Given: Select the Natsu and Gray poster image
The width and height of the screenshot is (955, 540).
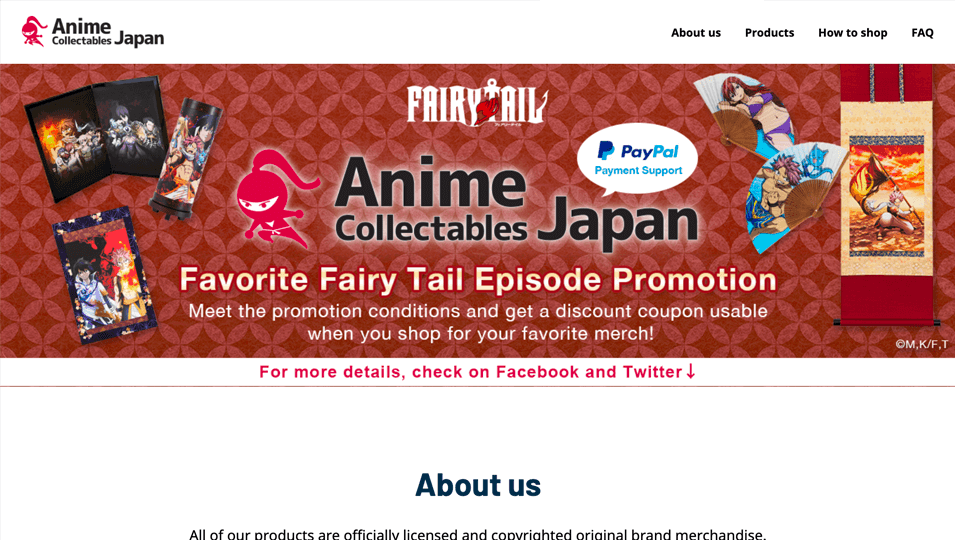Looking at the screenshot, I should point(105,275).
